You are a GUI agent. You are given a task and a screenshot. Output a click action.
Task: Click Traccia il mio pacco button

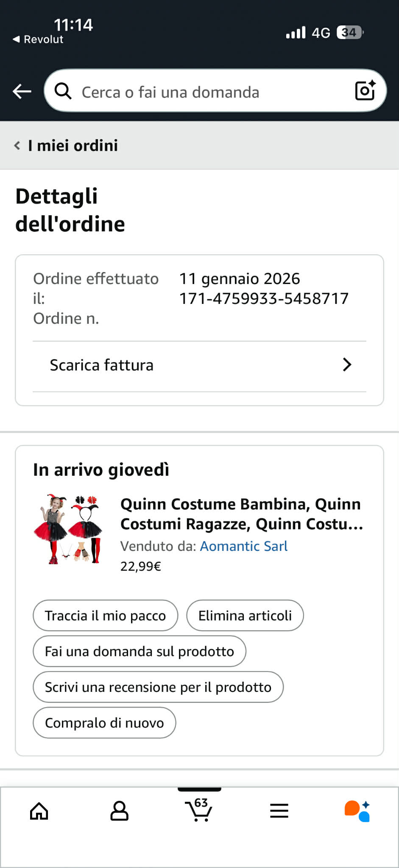(106, 615)
